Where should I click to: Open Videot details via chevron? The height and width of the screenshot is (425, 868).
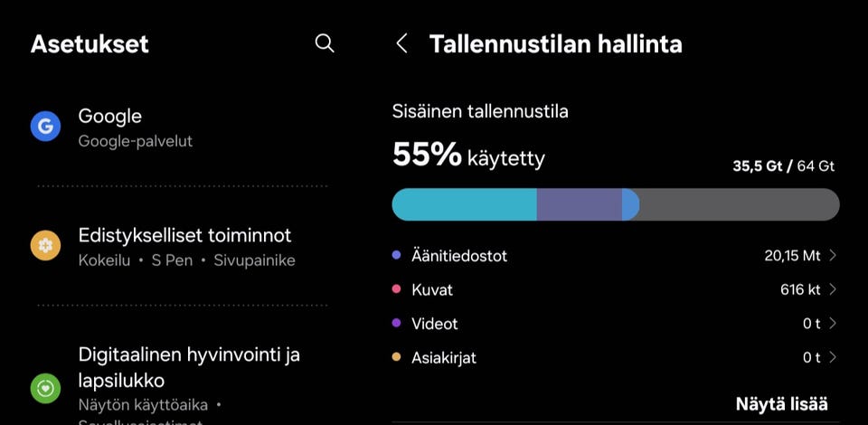pos(832,324)
